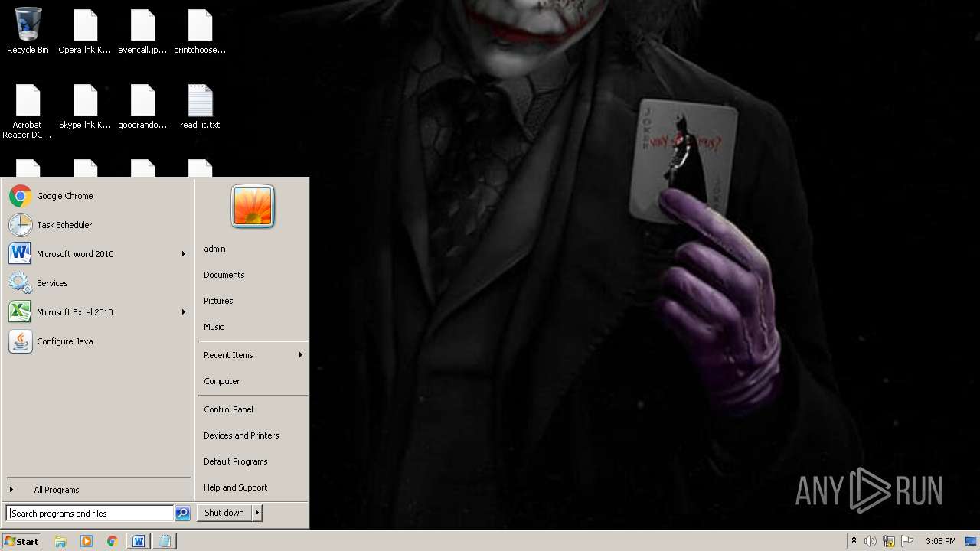Select the Opera.lnk desktop file icon

pos(85,31)
